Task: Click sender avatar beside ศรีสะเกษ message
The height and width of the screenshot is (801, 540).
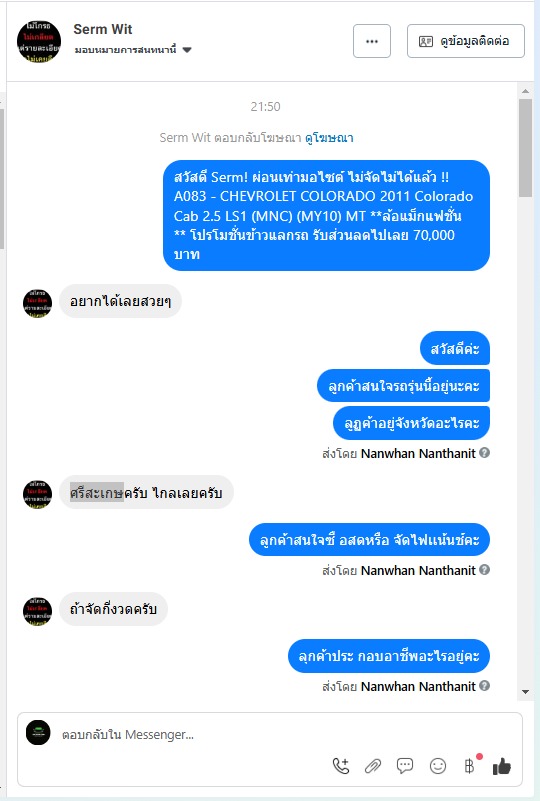Action: [37, 493]
